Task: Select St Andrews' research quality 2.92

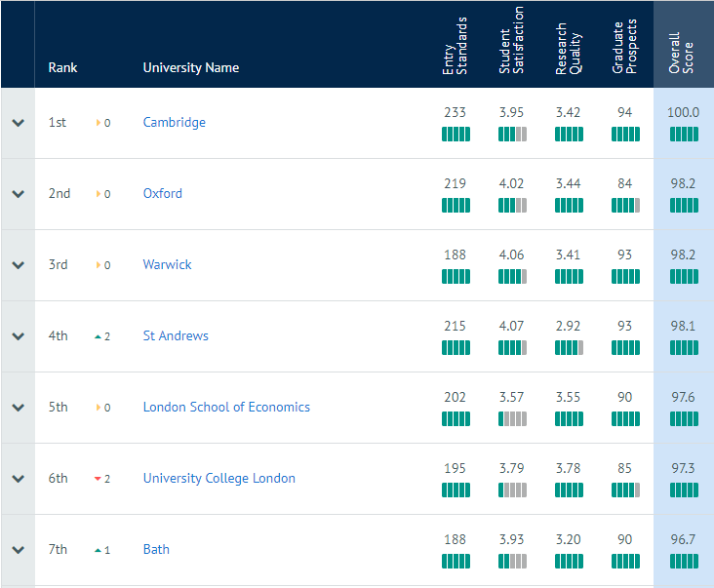Action: point(568,326)
